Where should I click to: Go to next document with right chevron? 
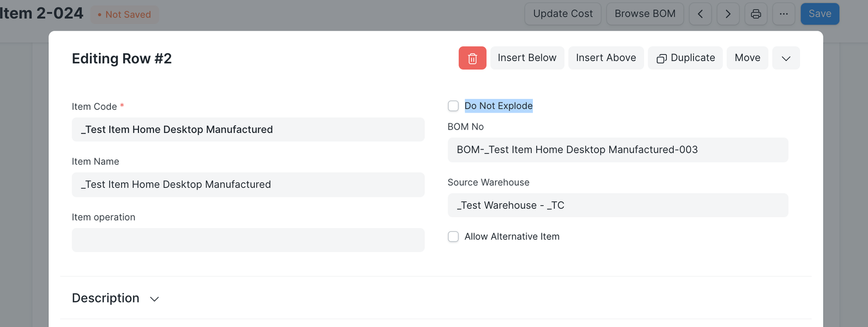pyautogui.click(x=728, y=14)
